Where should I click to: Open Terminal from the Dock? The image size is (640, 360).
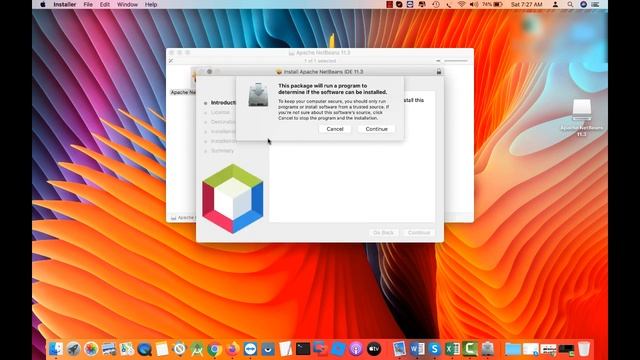pos(303,349)
